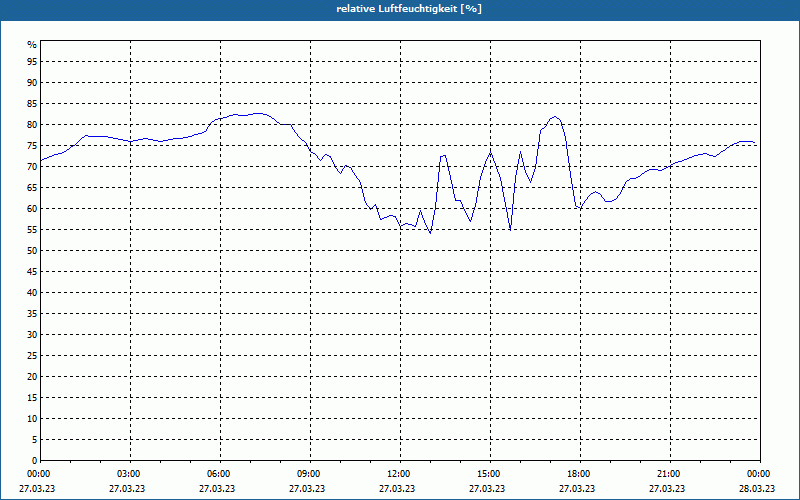Click the date 27.03.23 under 12:00
The width and height of the screenshot is (800, 500).
(x=397, y=488)
